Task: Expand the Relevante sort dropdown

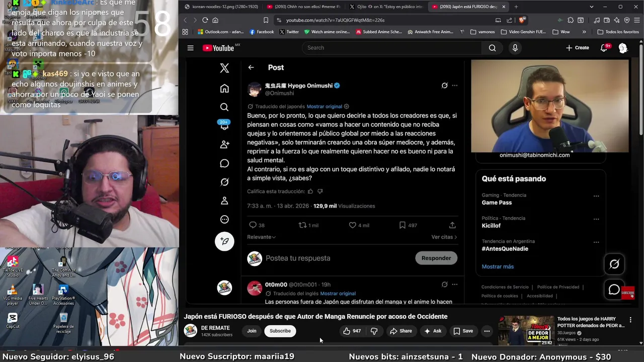Action: 261,237
